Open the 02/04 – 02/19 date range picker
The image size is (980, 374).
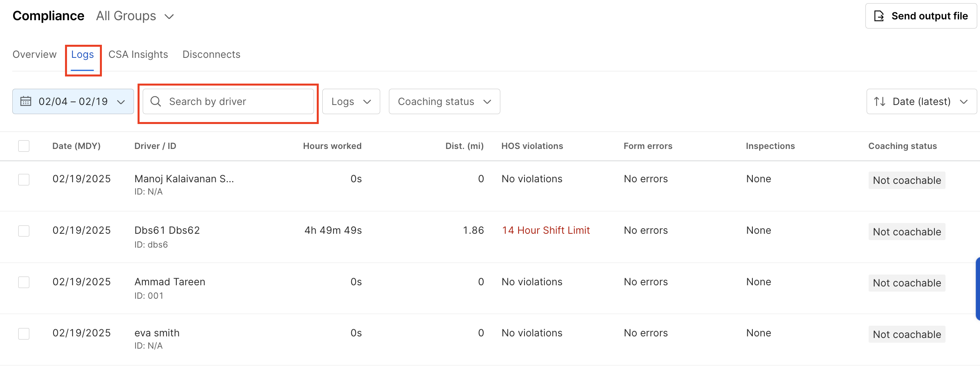coord(73,101)
